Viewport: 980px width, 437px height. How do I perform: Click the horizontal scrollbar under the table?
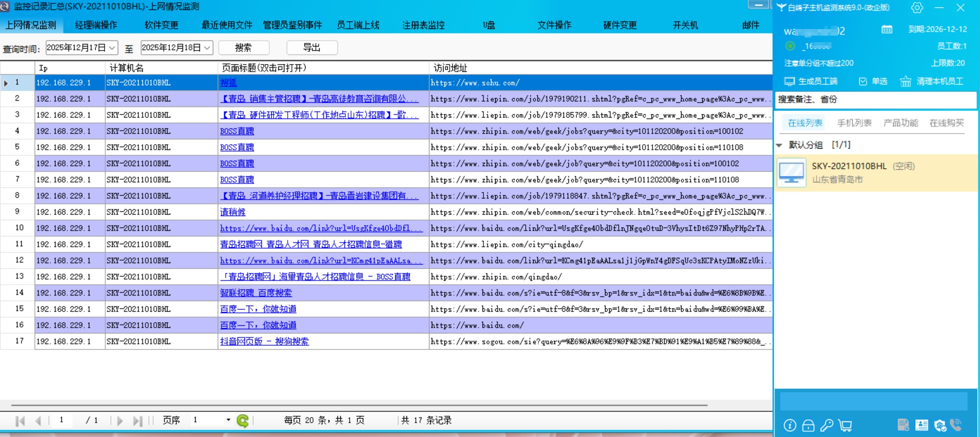click(359, 405)
